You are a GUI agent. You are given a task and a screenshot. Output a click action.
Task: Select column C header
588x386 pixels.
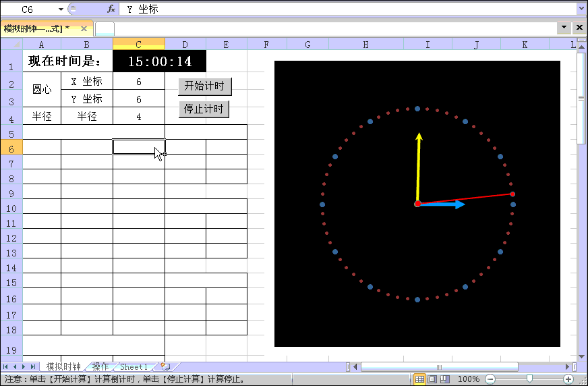(138, 45)
